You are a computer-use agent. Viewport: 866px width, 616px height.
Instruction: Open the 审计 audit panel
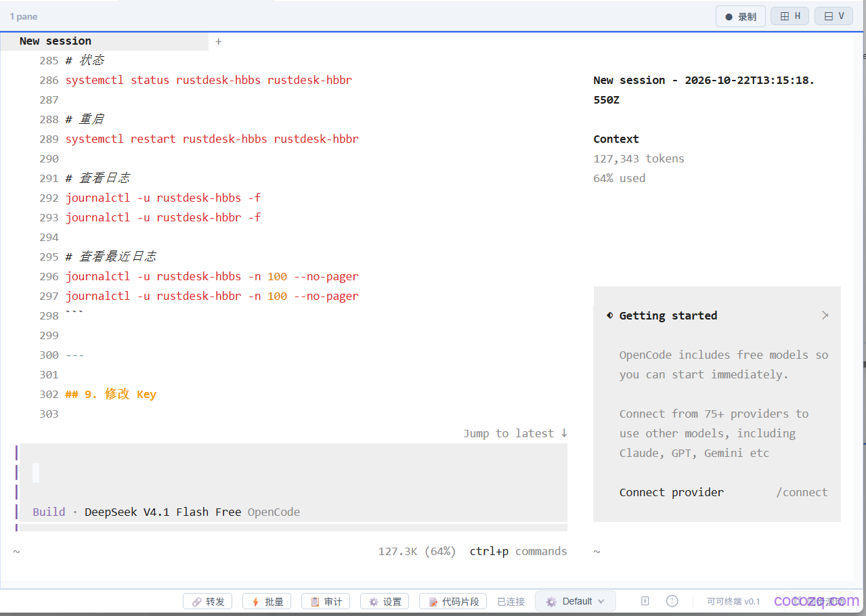click(x=326, y=601)
